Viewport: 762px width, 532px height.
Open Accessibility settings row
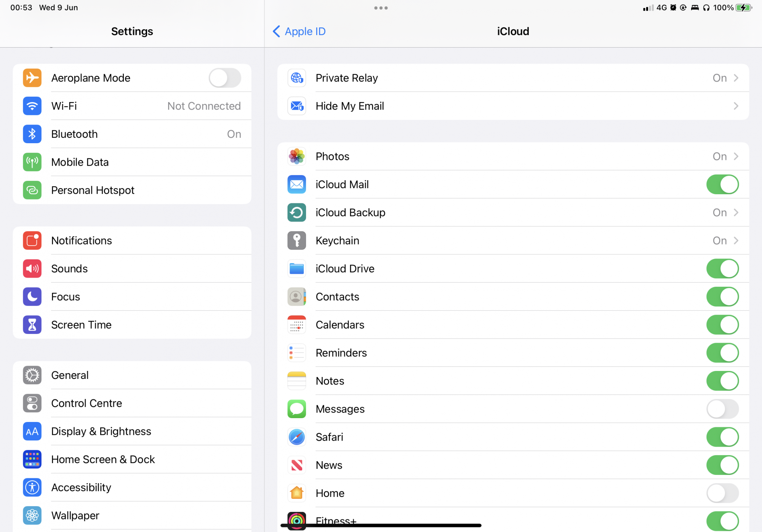132,487
